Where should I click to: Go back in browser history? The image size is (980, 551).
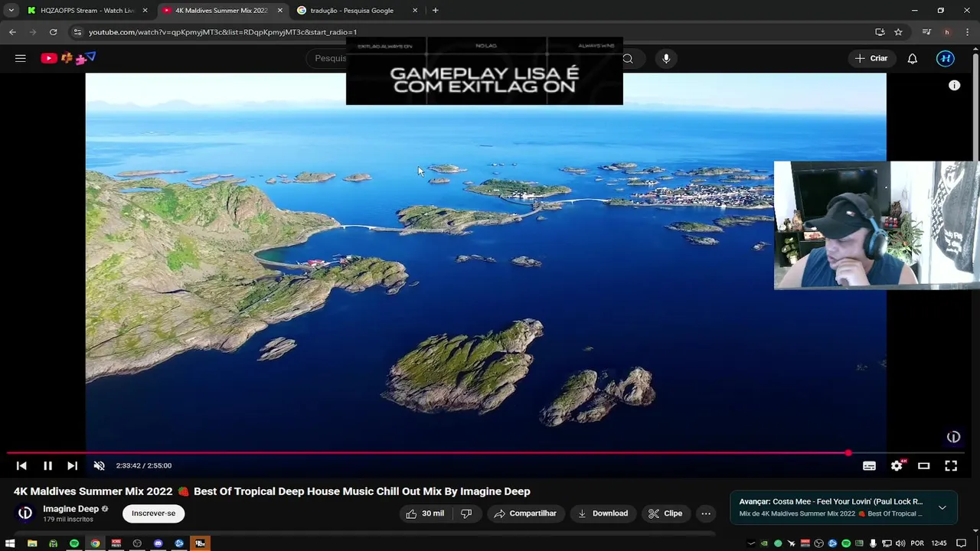(x=12, y=32)
